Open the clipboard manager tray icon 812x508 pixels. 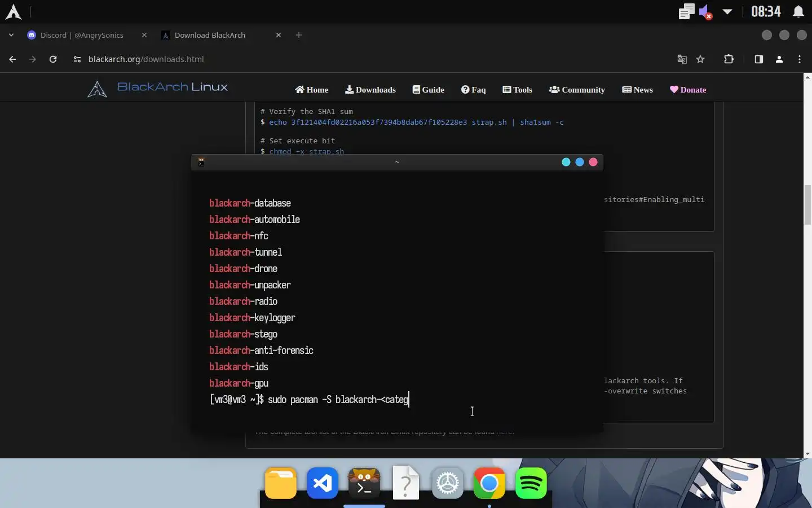tap(686, 12)
